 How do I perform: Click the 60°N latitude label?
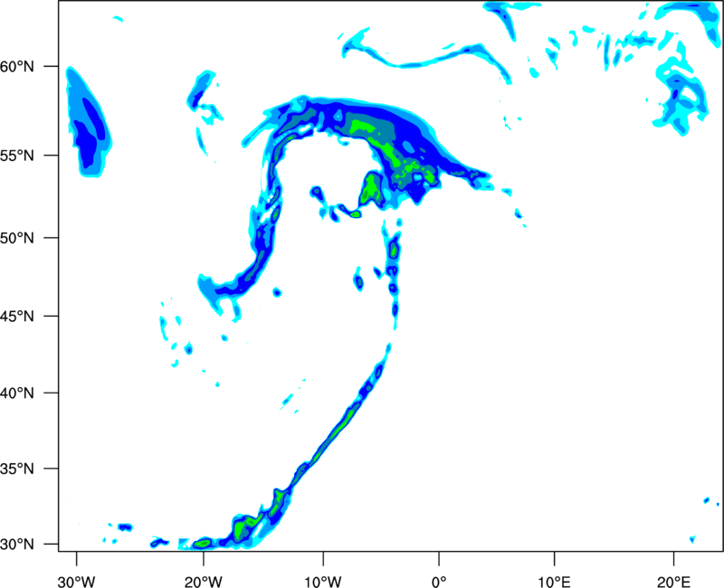pyautogui.click(x=17, y=66)
